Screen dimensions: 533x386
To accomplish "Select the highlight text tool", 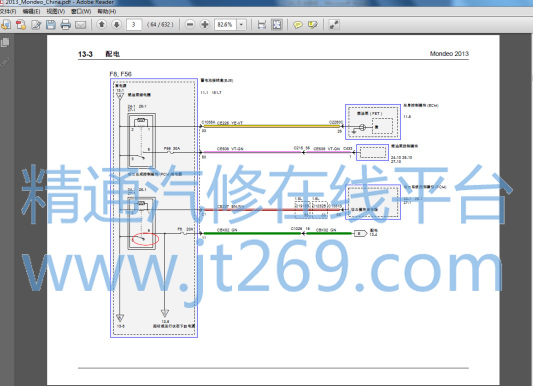I will click(313, 25).
